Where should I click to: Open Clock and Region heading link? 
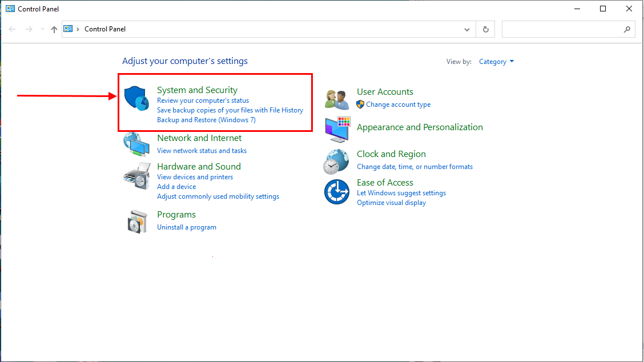391,154
